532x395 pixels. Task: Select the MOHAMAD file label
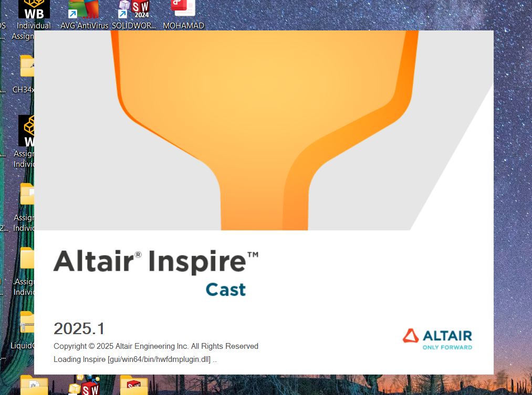click(183, 26)
